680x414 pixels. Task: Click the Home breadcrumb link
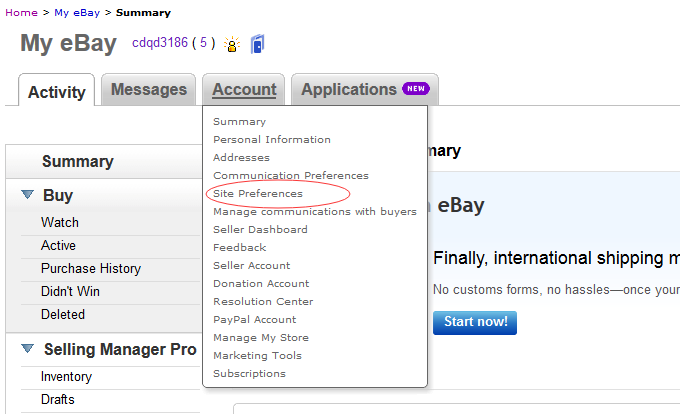point(21,13)
